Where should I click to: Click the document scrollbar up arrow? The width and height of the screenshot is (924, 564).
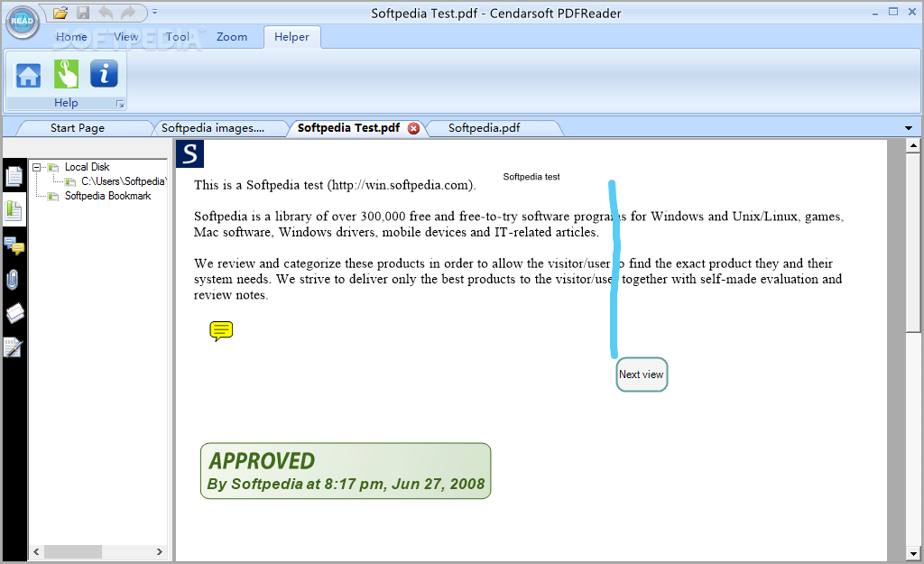(x=913, y=145)
